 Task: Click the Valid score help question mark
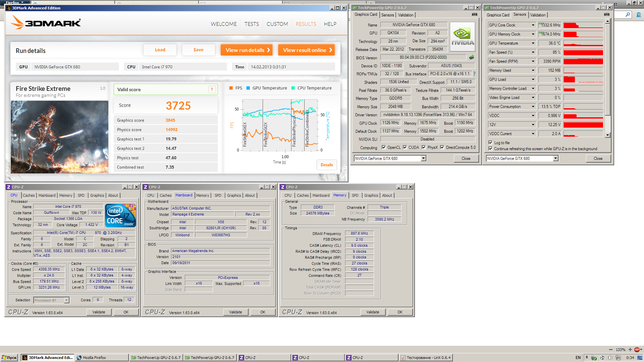tap(212, 89)
